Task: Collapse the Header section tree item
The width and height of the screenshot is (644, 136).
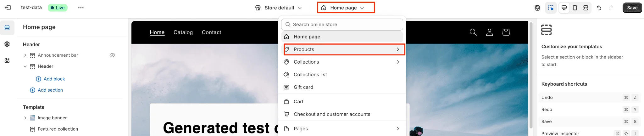Action: point(25,66)
